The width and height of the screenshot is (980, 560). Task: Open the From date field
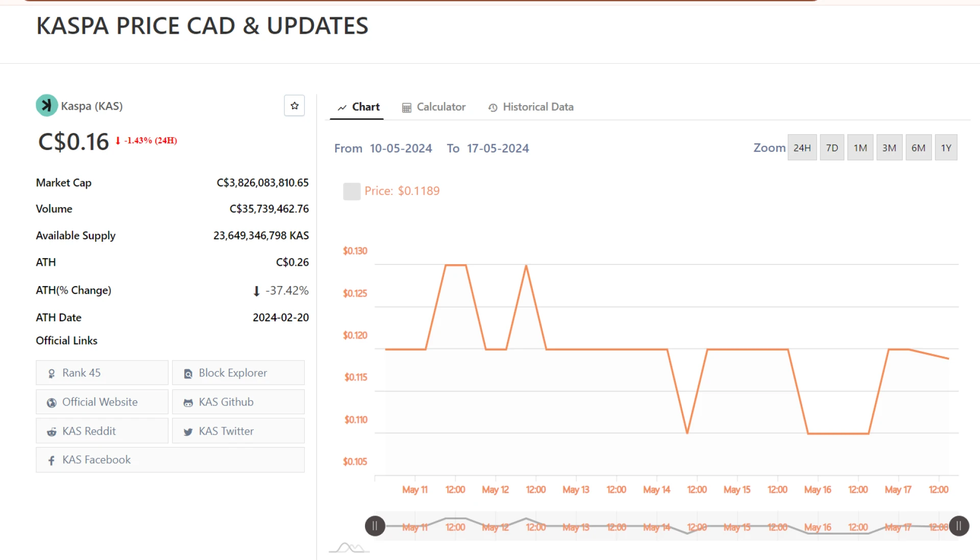point(401,148)
